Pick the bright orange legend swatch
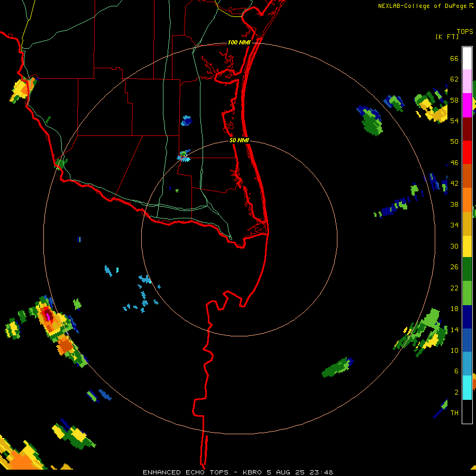Image resolution: width=476 pixels, height=476 pixels. click(467, 199)
